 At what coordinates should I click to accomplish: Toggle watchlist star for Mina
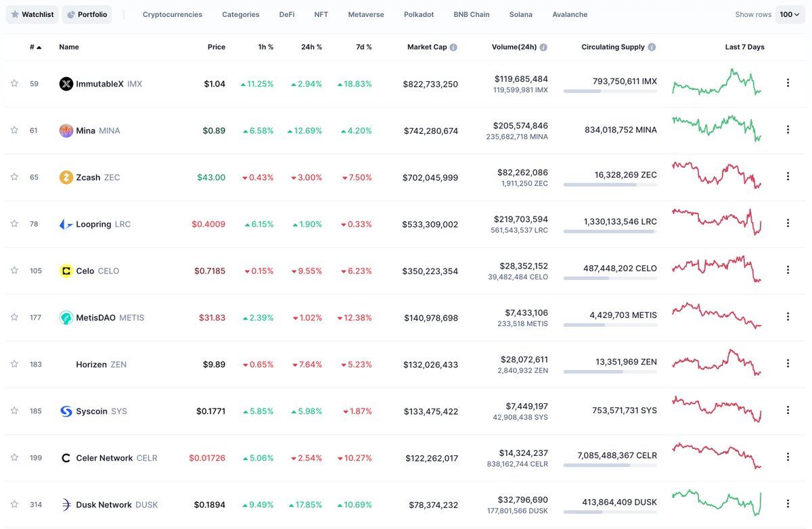tap(14, 130)
